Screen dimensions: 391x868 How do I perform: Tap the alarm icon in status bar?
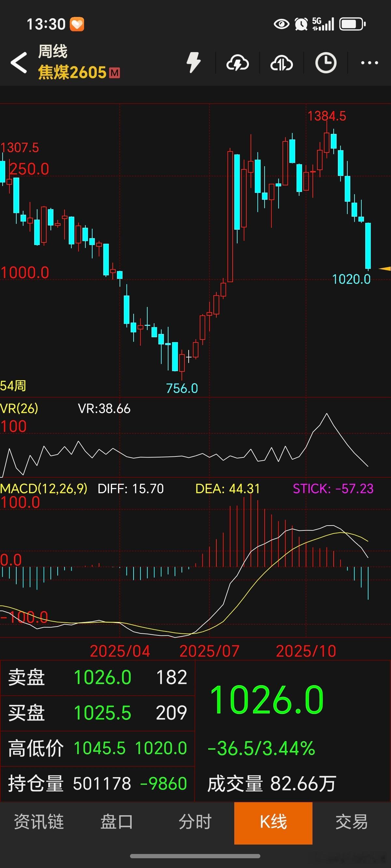pos(301,24)
